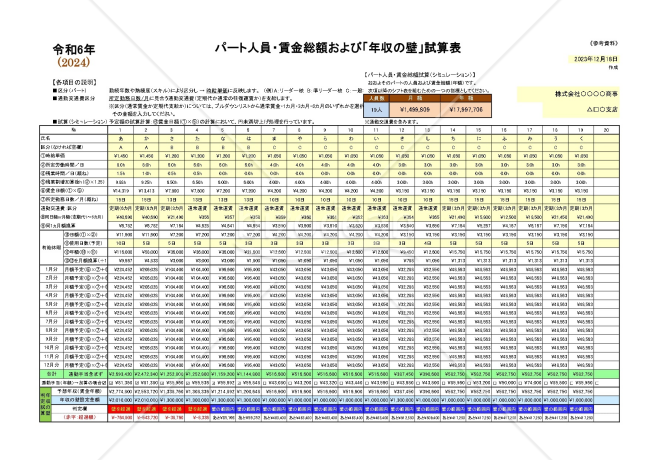Select the monthly total ¥1,499,809
This screenshot has width=650, height=460.
click(x=415, y=110)
